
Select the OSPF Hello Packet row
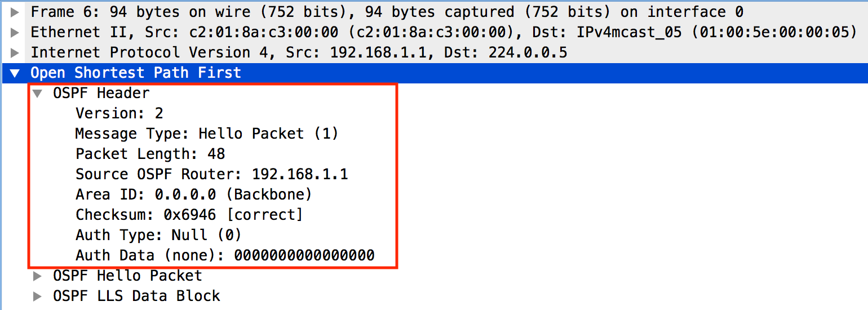[x=127, y=276]
